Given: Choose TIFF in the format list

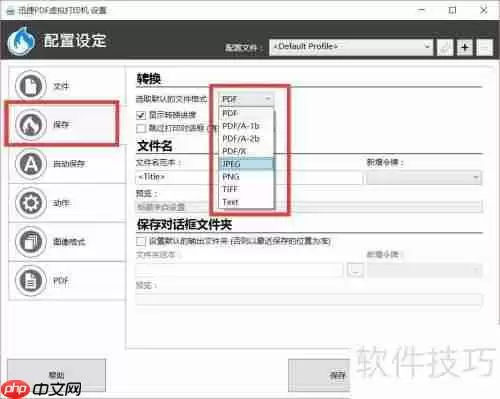Looking at the screenshot, I should [x=246, y=189].
